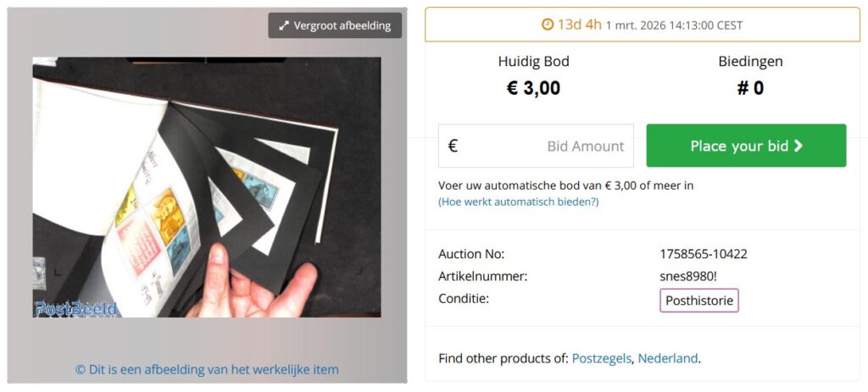Image resolution: width=868 pixels, height=392 pixels.
Task: Click the euro symbol in the bid field
Action: tap(453, 146)
